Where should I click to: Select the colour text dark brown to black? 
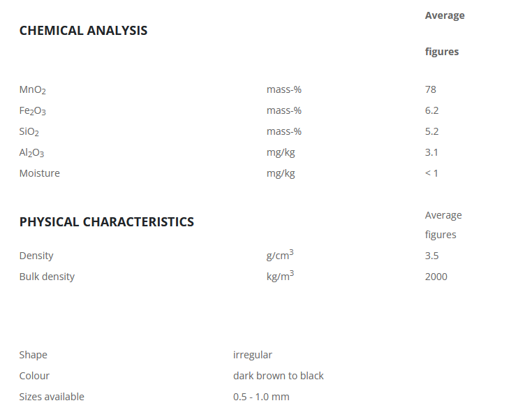click(x=278, y=376)
